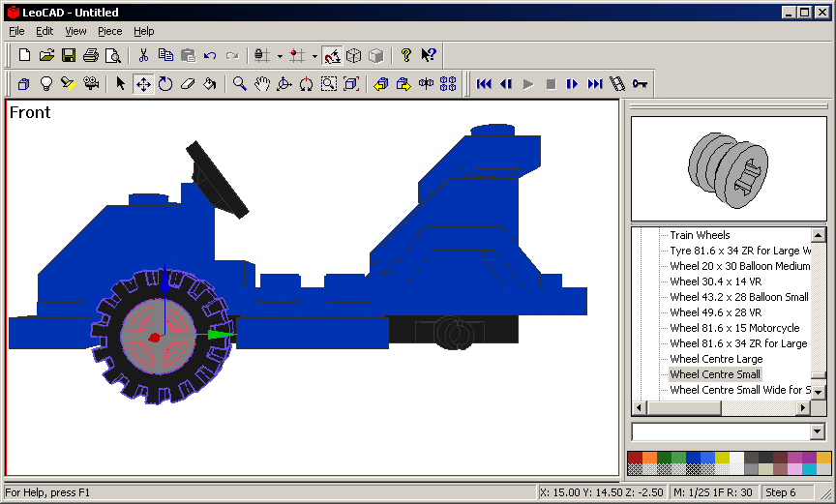This screenshot has width=836, height=504.
Task: Open snap lock dropdown arrow
Action: click(x=280, y=55)
